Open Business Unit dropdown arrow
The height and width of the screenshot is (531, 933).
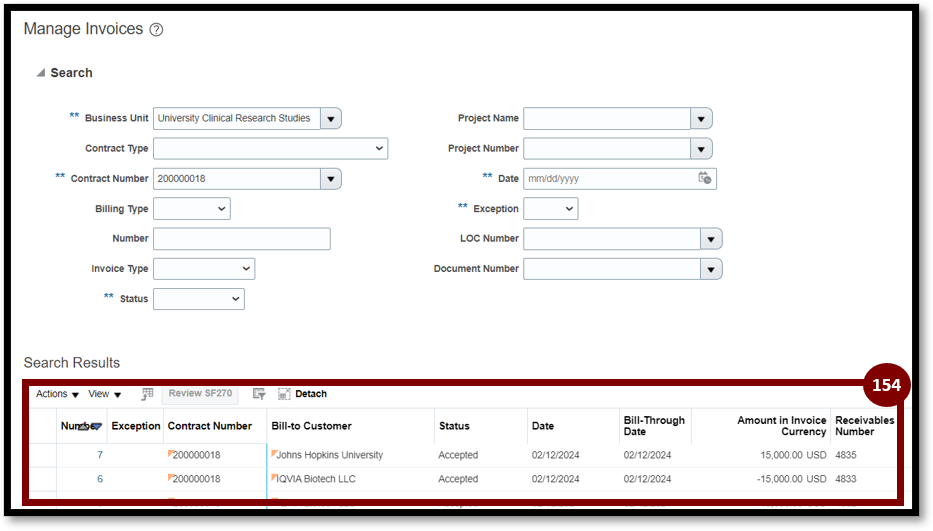[x=331, y=118]
